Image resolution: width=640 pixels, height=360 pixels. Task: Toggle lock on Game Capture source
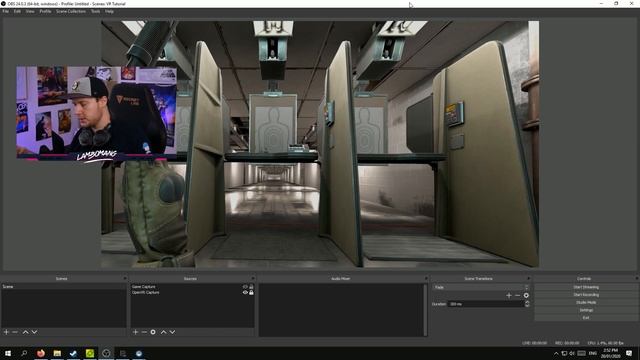251,287
